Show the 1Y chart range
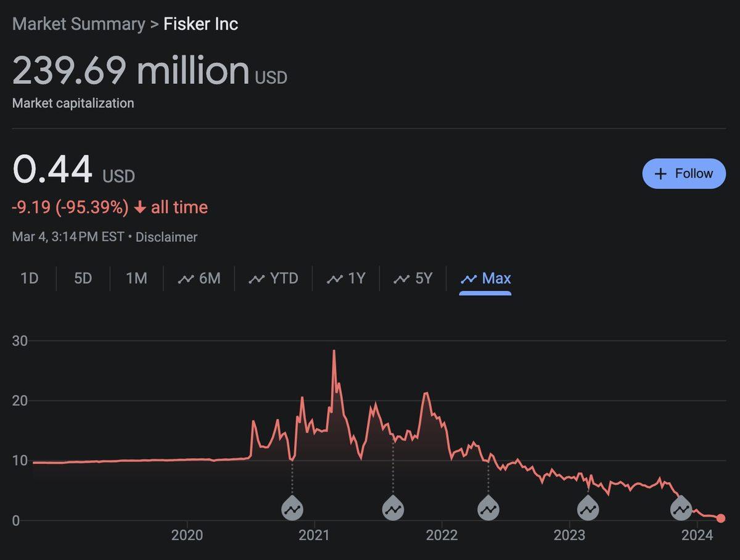 346,279
